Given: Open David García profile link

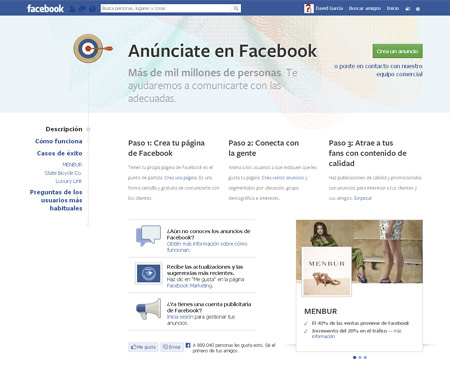Looking at the screenshot, I should pyautogui.click(x=329, y=8).
